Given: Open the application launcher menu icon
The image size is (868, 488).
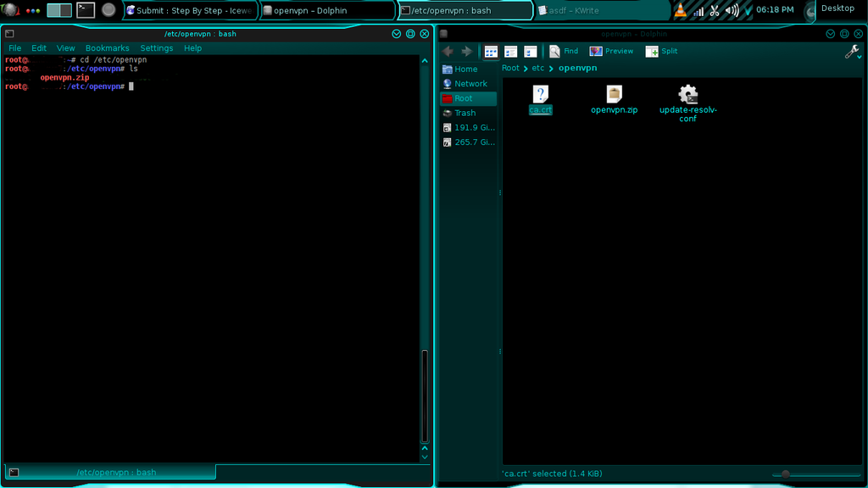Looking at the screenshot, I should pyautogui.click(x=10, y=10).
